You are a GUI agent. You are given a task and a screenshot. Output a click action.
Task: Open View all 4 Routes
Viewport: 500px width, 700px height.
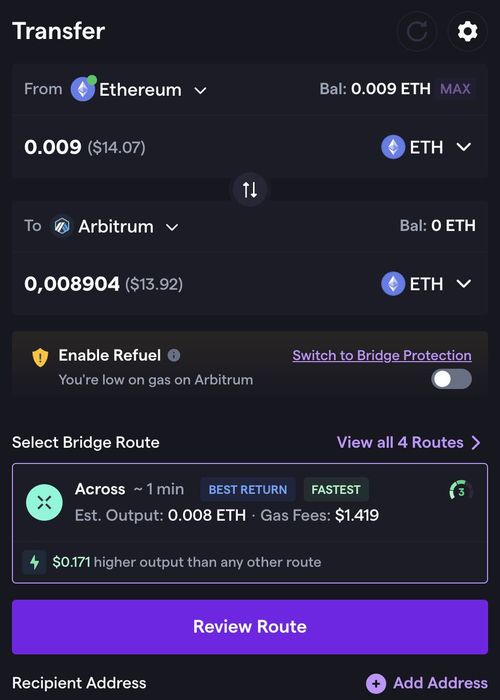(x=408, y=442)
